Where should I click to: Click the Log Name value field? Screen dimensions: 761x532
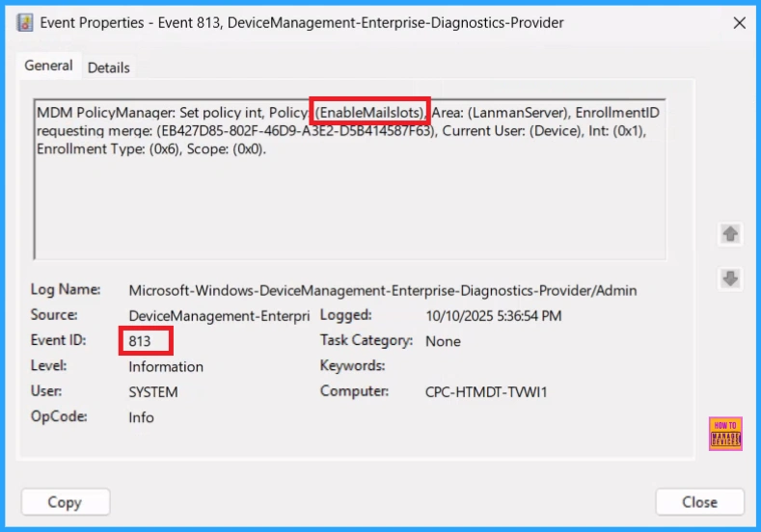[382, 290]
